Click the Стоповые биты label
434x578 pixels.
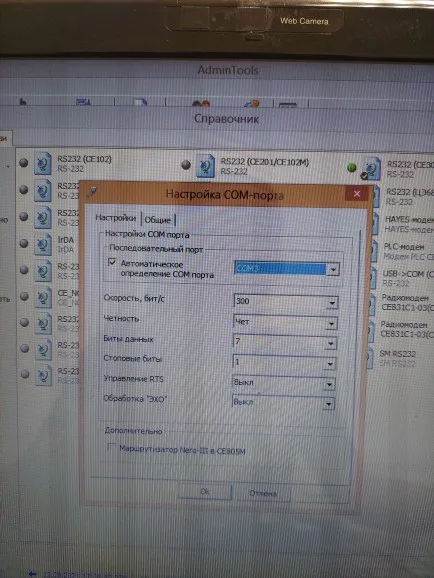(132, 358)
